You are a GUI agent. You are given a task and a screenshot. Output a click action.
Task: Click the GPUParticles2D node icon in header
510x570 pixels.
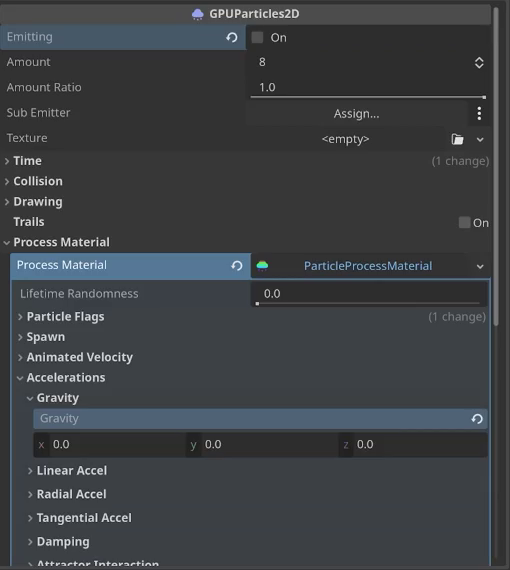tap(197, 14)
